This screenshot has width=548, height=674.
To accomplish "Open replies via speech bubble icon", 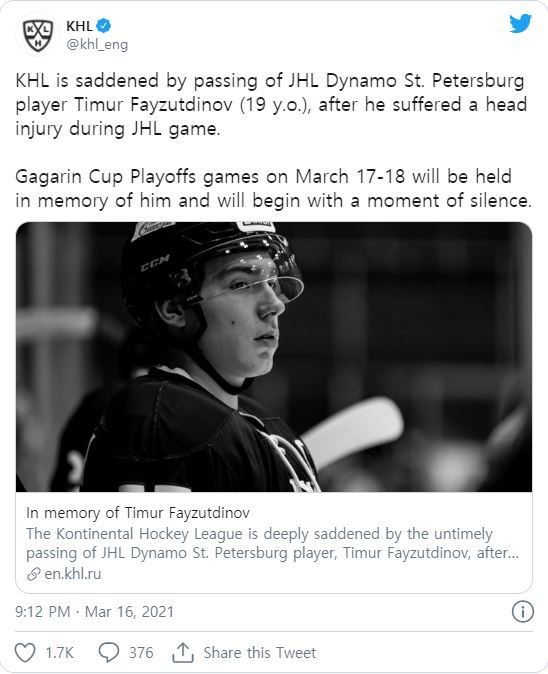I will pyautogui.click(x=109, y=653).
